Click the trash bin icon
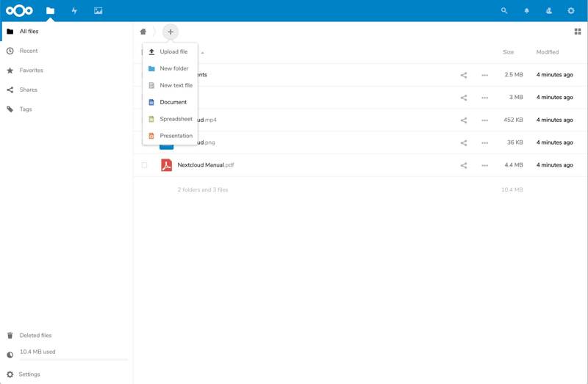This screenshot has height=384, width=588. click(x=10, y=336)
